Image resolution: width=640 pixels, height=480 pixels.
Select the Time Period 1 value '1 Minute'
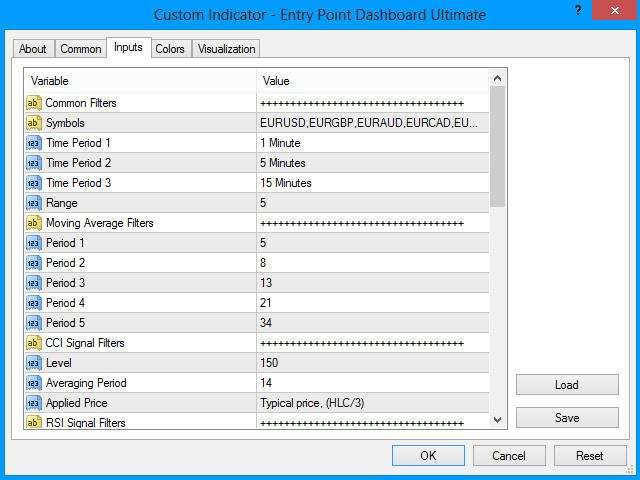tap(280, 143)
